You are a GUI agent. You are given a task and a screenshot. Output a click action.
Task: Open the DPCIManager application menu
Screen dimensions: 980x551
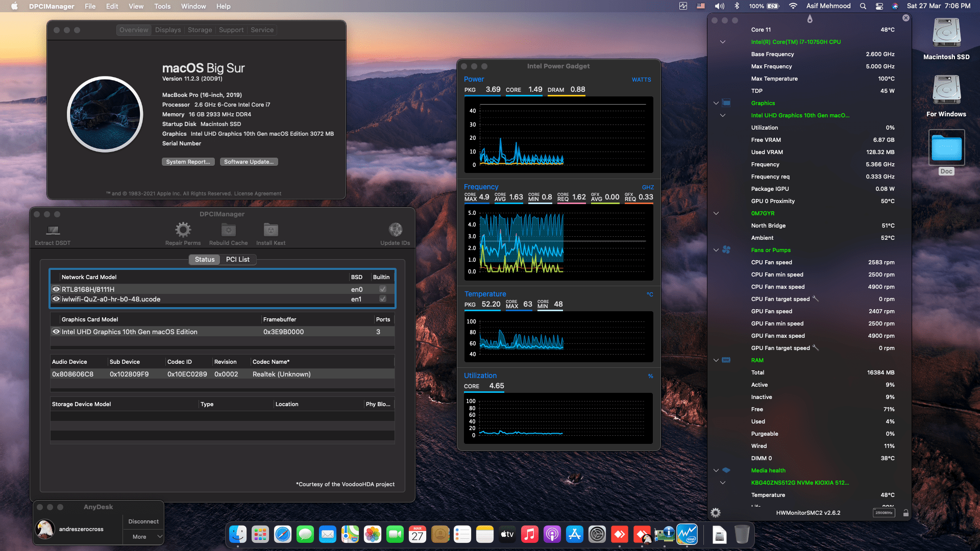pos(52,6)
